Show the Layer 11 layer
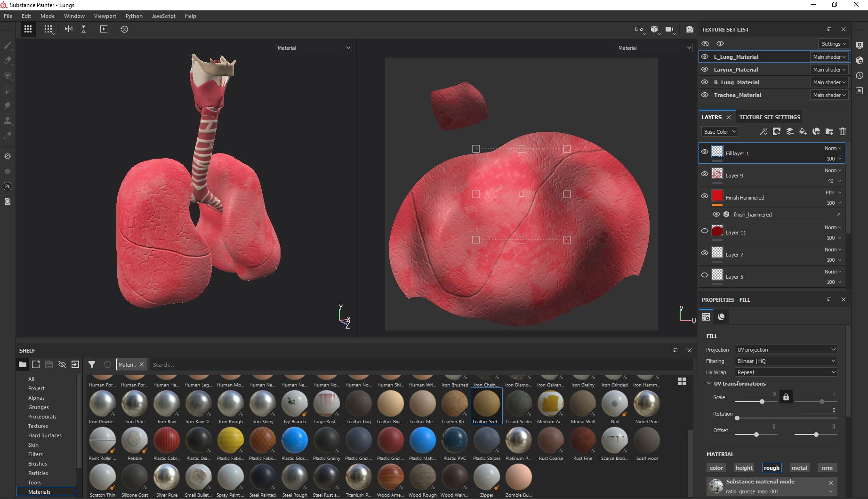 [x=705, y=231]
